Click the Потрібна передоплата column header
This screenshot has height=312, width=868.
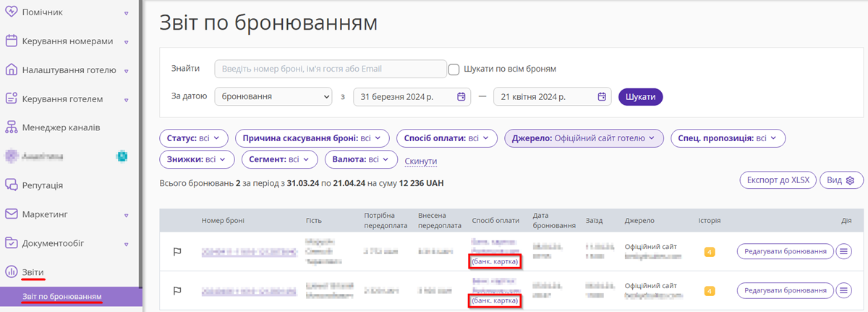pyautogui.click(x=386, y=220)
